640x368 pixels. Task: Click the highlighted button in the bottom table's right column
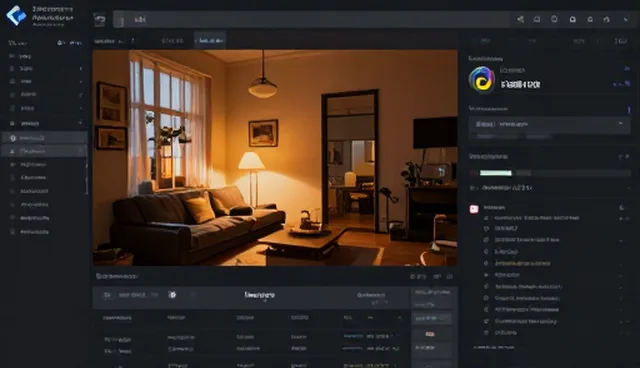tap(431, 318)
